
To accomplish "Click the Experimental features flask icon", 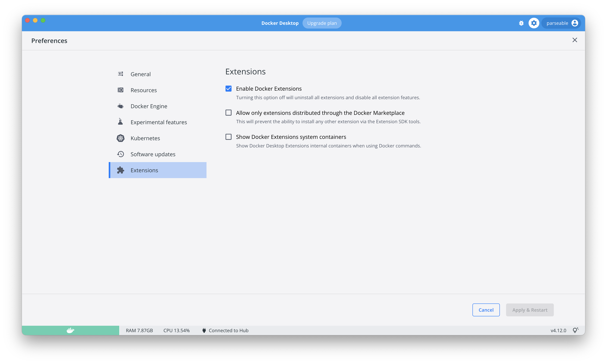I will 120,122.
